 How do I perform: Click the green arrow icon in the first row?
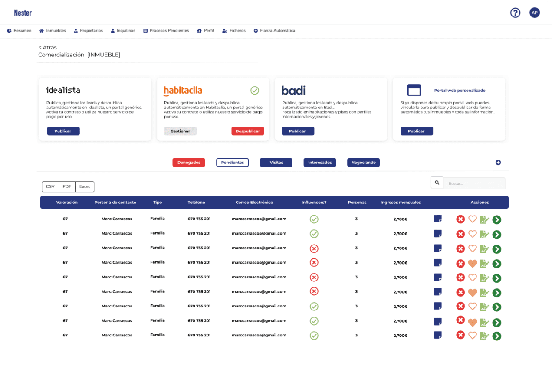coord(497,220)
